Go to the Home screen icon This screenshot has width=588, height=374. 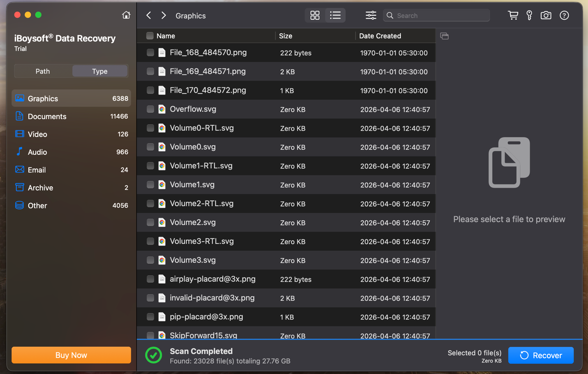pyautogui.click(x=126, y=15)
